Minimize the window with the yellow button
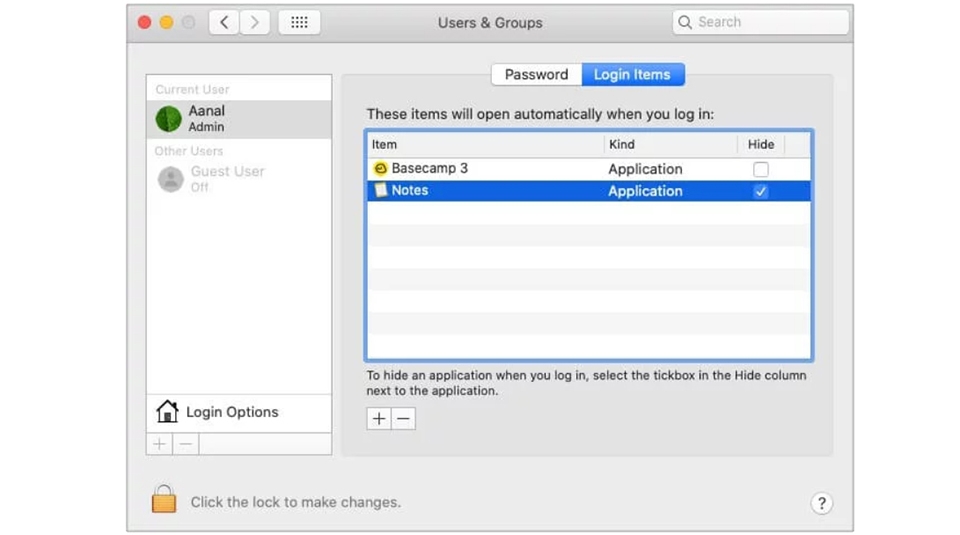The height and width of the screenshot is (535, 960). [x=167, y=23]
